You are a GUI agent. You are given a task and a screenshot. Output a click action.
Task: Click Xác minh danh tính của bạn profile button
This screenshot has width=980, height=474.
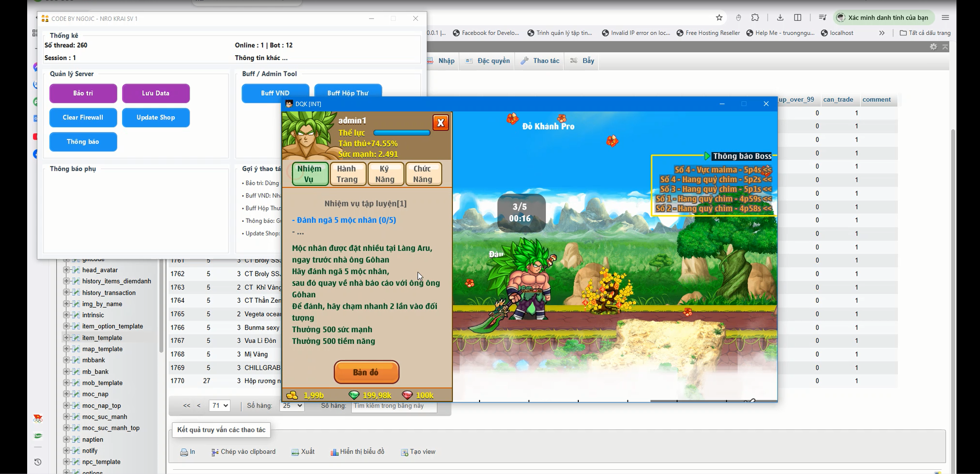click(883, 18)
